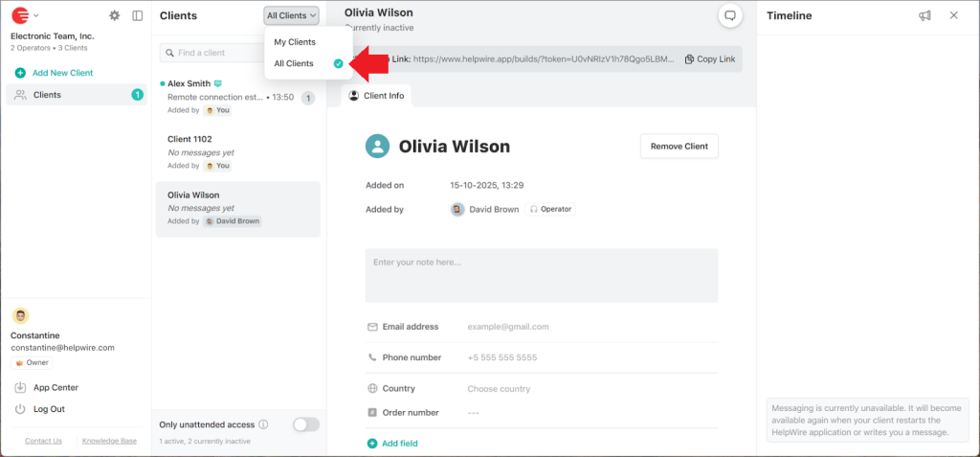
Task: Click David Brown tag in client list
Action: coord(232,221)
